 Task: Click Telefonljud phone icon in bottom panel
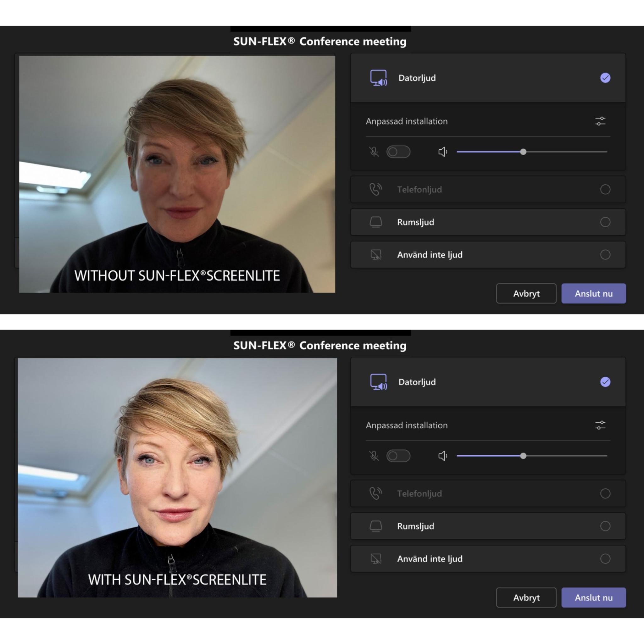(376, 493)
